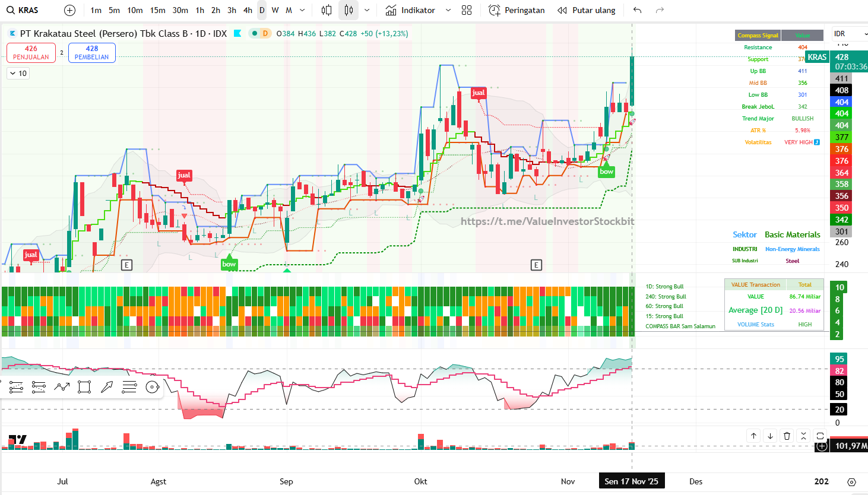Collapse the indicator legend showing 10
Screen dimensions: 868x495
[x=18, y=74]
